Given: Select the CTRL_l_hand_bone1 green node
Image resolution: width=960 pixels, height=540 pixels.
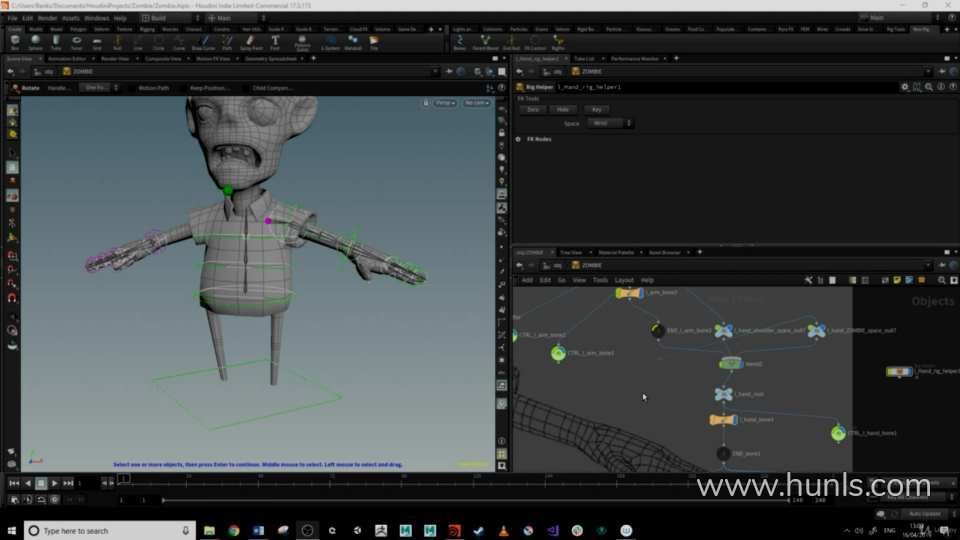Looking at the screenshot, I should tap(838, 433).
